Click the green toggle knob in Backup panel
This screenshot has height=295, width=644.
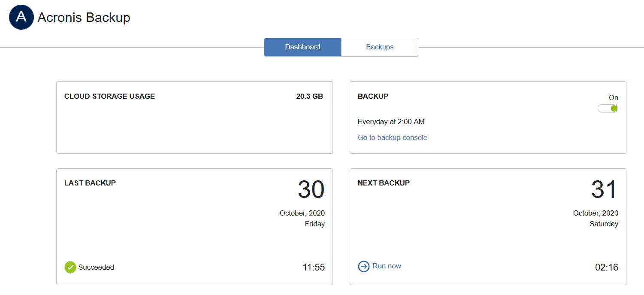[614, 108]
